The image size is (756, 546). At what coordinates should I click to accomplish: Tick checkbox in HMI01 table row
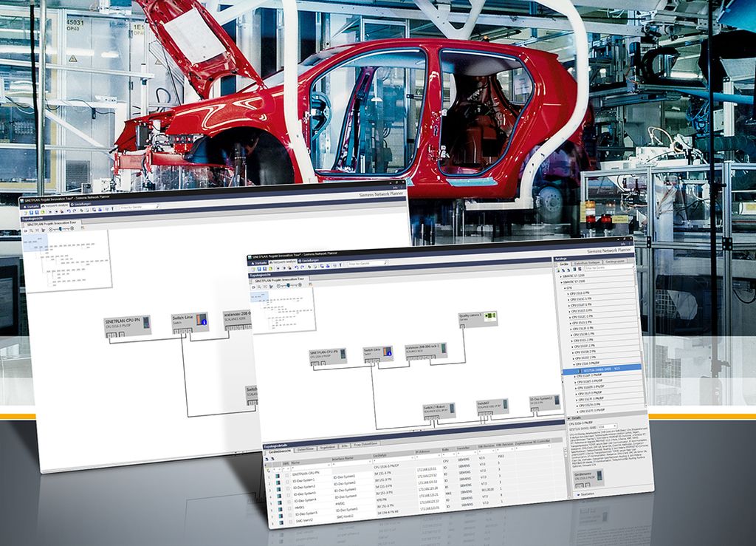click(289, 508)
